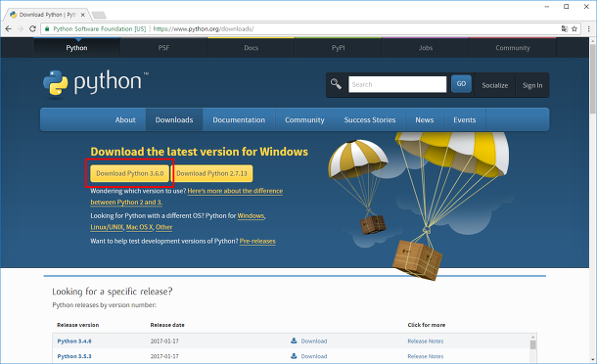The width and height of the screenshot is (597, 364).
Task: Click the Release date column header
Action: 167,325
